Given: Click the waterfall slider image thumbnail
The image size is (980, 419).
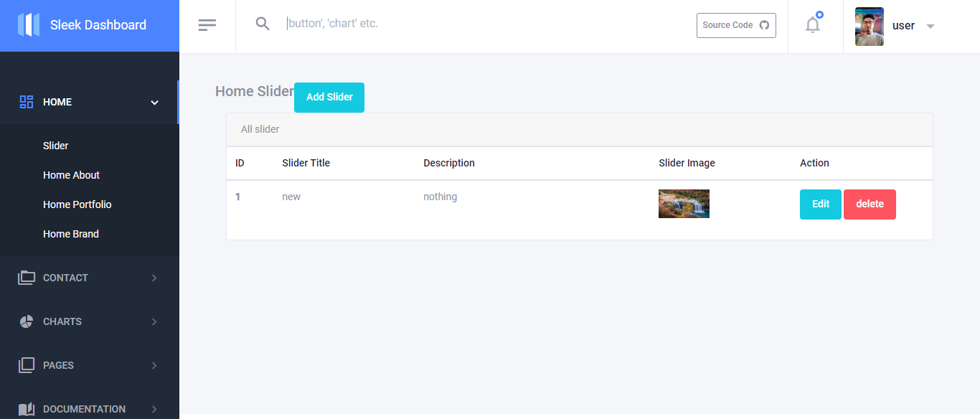Looking at the screenshot, I should [684, 203].
